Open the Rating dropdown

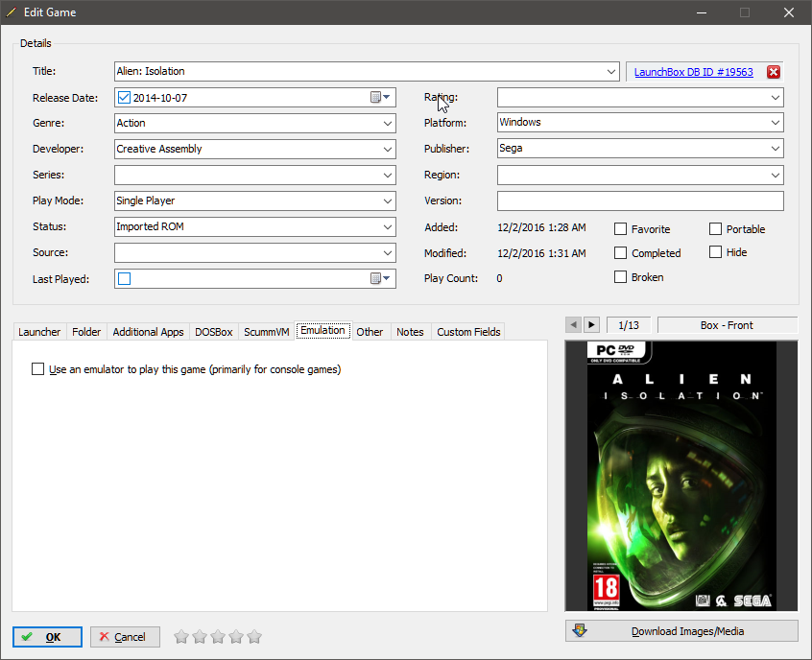pos(776,97)
